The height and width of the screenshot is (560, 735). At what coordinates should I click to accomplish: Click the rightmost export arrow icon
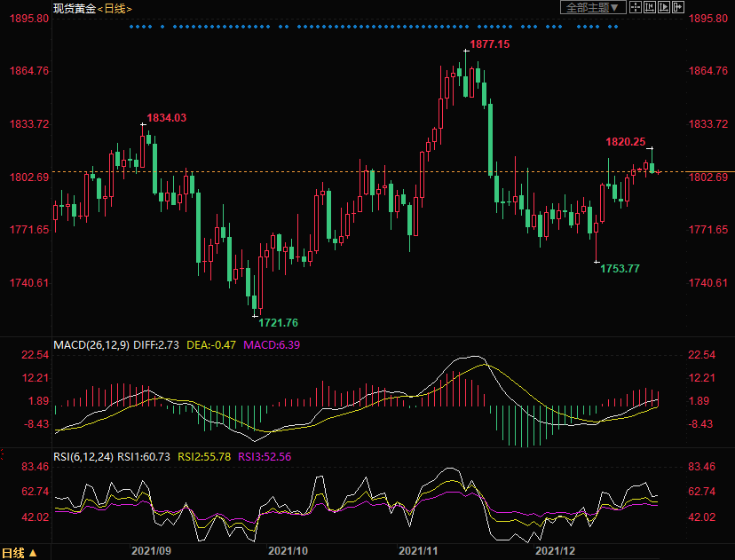[x=678, y=7]
